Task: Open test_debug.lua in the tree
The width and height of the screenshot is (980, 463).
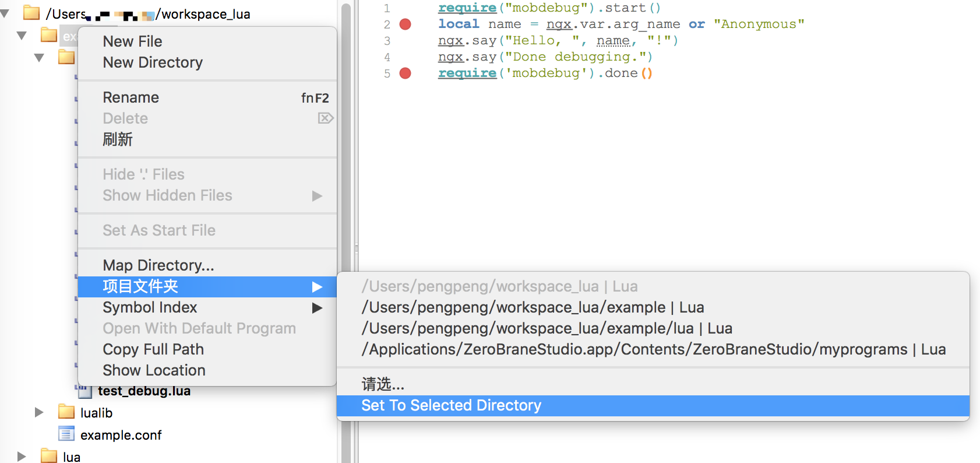Action: point(144,391)
